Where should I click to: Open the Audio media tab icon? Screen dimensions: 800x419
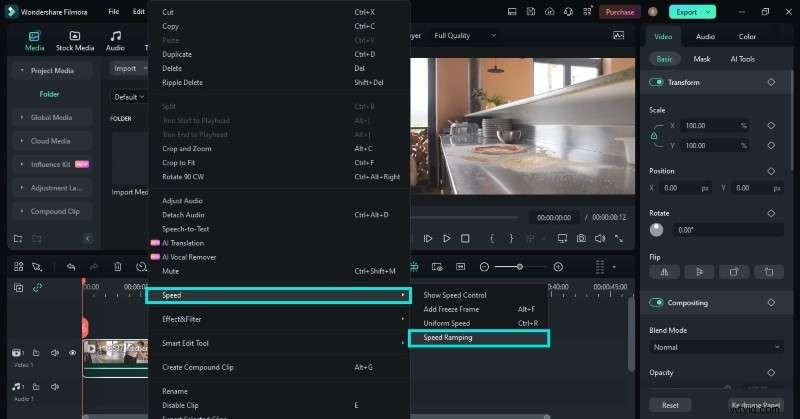(x=116, y=36)
